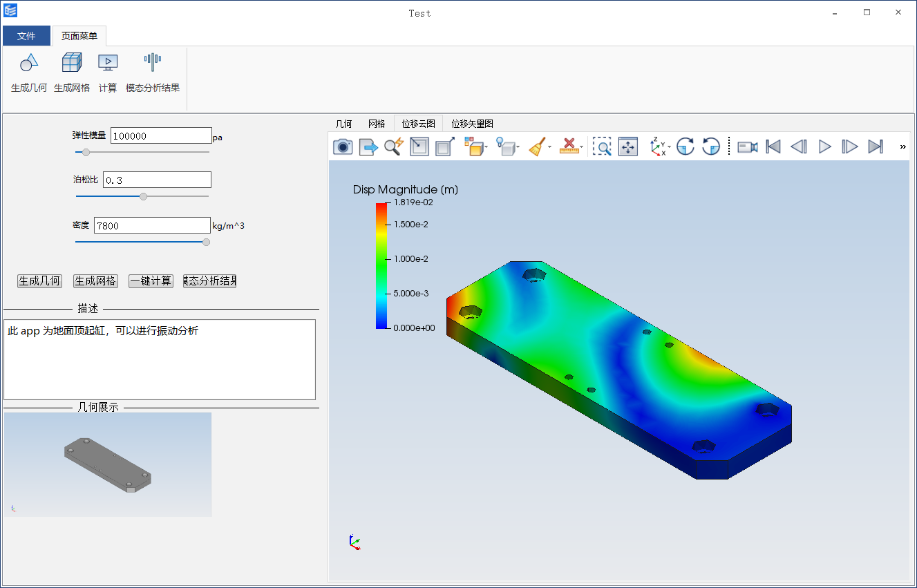Rotate view clockwise
This screenshot has height=588, width=917.
coord(685,146)
